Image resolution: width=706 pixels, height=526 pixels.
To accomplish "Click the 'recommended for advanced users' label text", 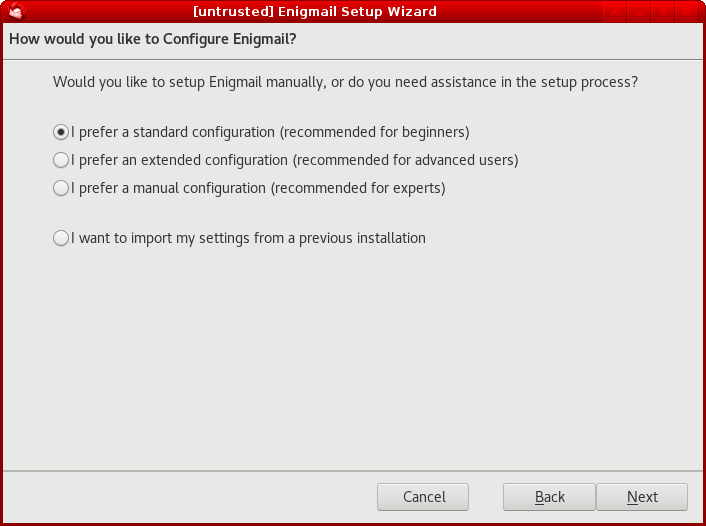I will point(406,160).
